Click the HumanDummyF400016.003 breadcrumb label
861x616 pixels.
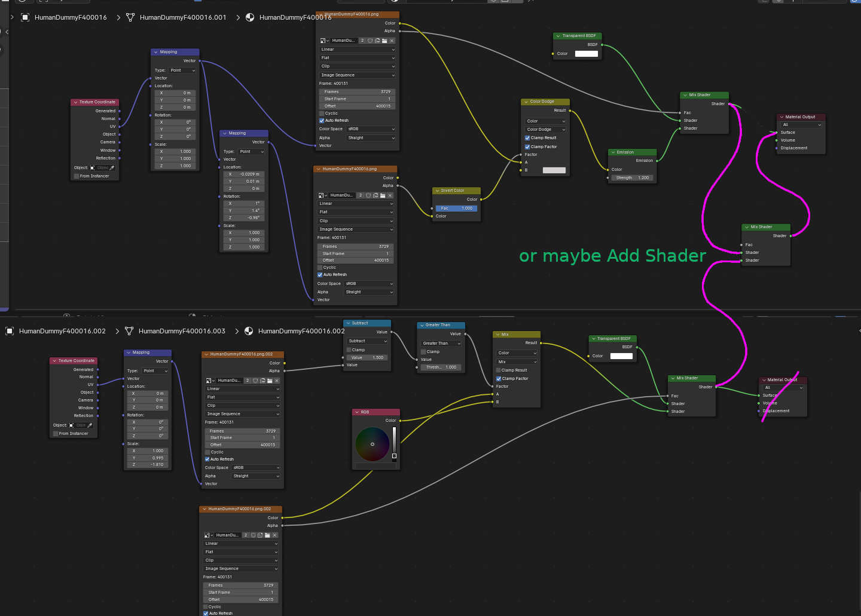point(182,331)
